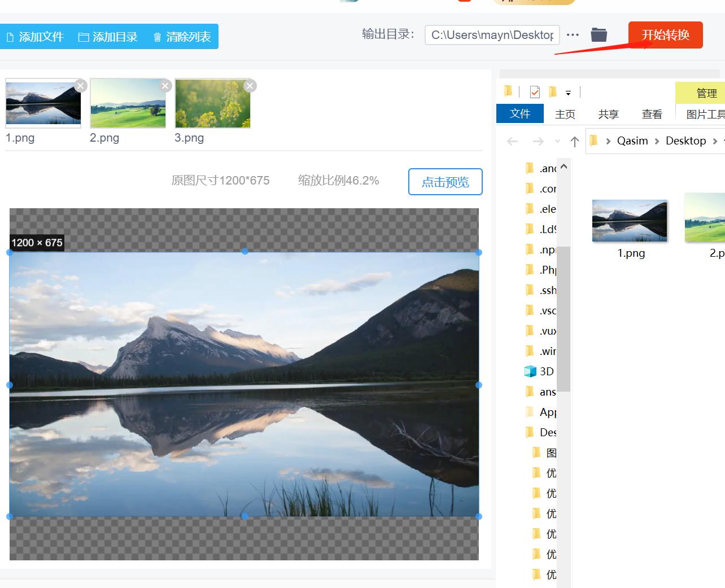Open the quick access toolbar dropdown arrow
Viewport: 725px width, 588px height.
point(568,93)
